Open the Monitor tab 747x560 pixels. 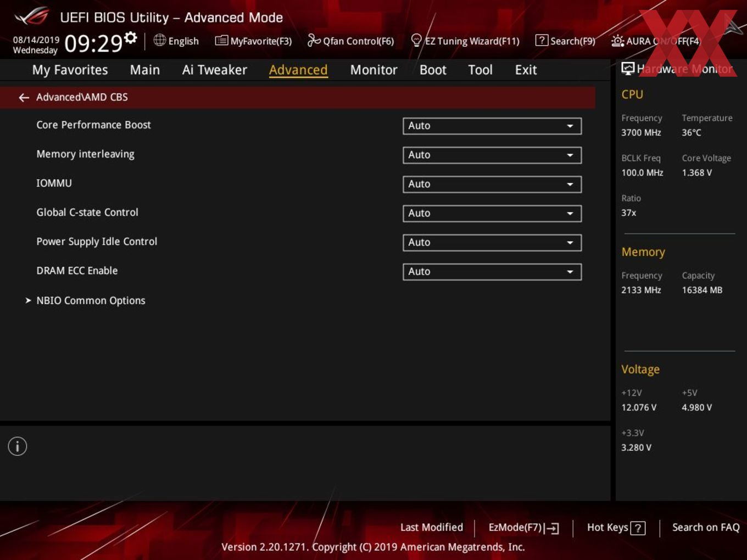click(x=374, y=70)
